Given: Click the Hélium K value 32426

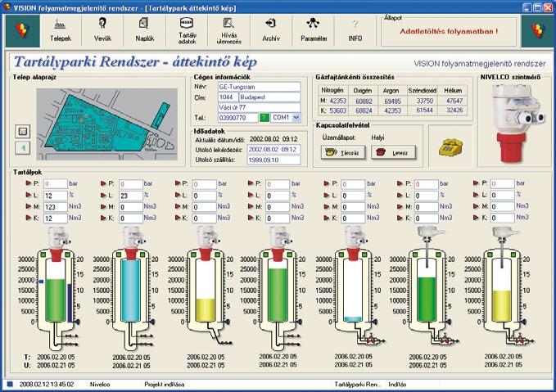Looking at the screenshot, I should (454, 110).
